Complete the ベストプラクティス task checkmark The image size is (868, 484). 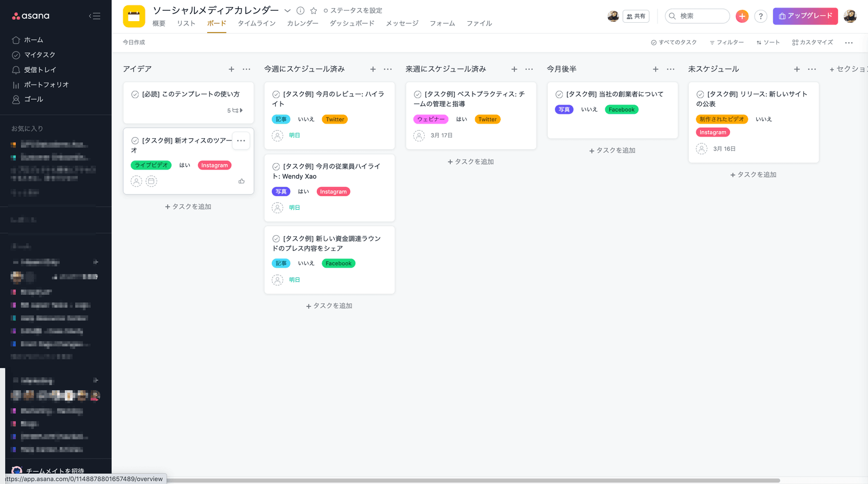click(x=418, y=94)
